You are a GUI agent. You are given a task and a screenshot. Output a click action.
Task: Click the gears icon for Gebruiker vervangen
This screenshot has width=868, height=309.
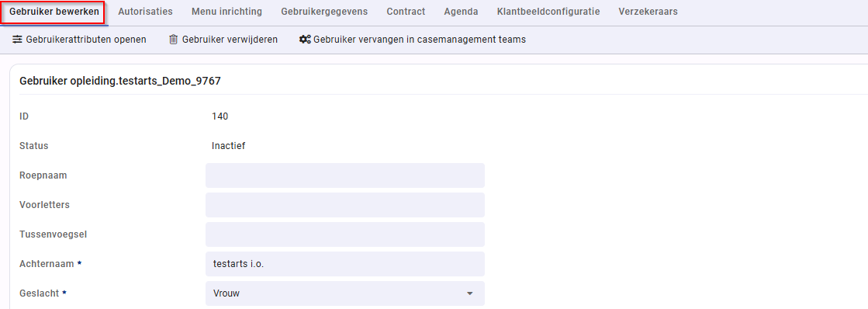[305, 40]
